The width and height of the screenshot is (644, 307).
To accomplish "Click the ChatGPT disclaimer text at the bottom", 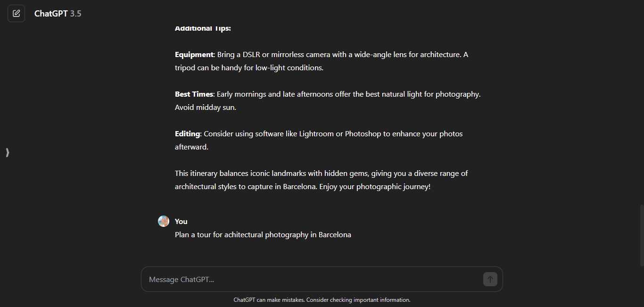I will (x=322, y=300).
